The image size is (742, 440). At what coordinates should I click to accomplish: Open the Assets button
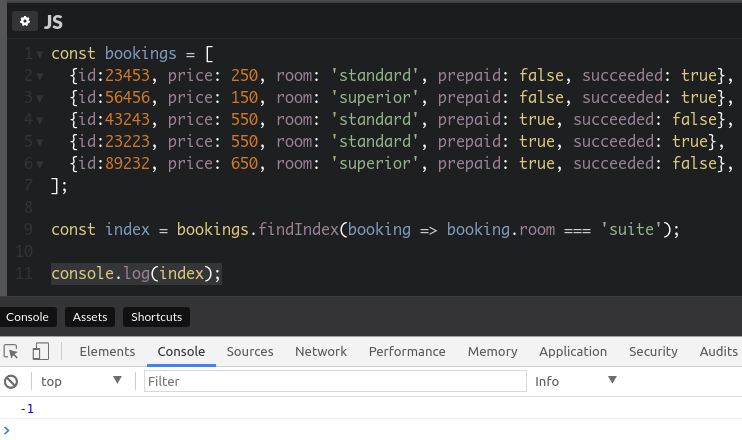tap(90, 317)
